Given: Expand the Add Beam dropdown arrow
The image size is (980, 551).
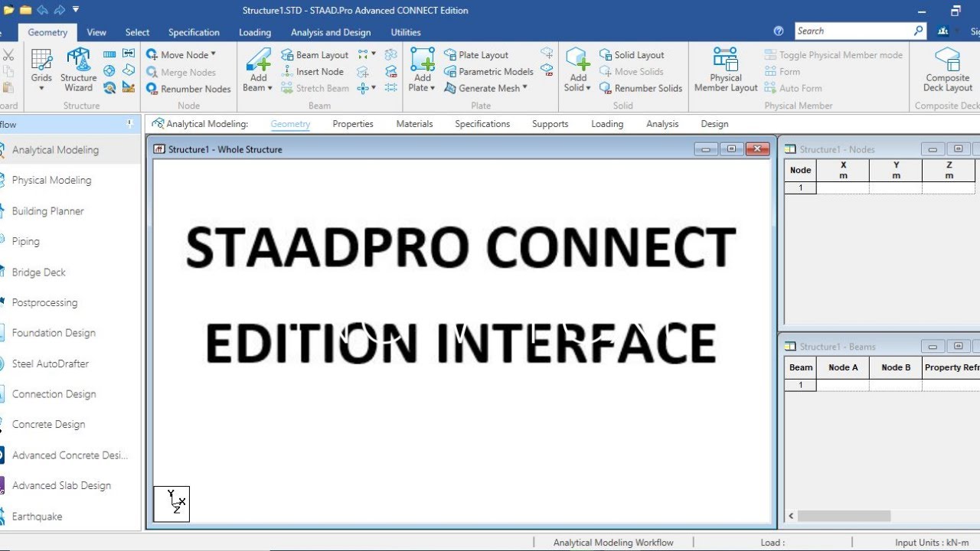Looking at the screenshot, I should coord(269,88).
